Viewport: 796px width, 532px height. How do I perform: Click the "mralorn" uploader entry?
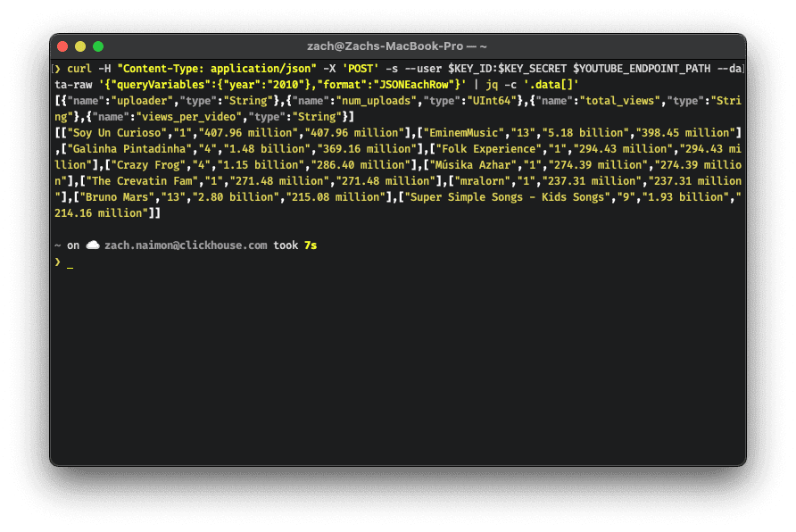(x=482, y=181)
